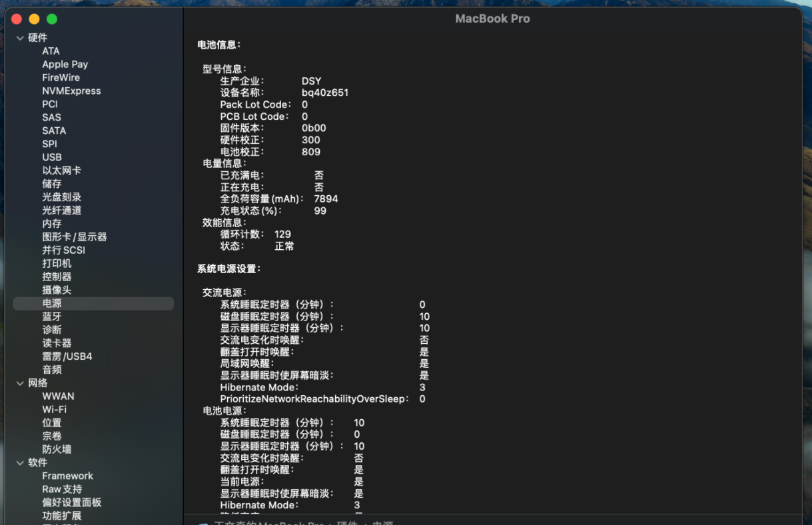This screenshot has height=525, width=812.
Task: Click the cycle count value 129
Action: (x=282, y=235)
